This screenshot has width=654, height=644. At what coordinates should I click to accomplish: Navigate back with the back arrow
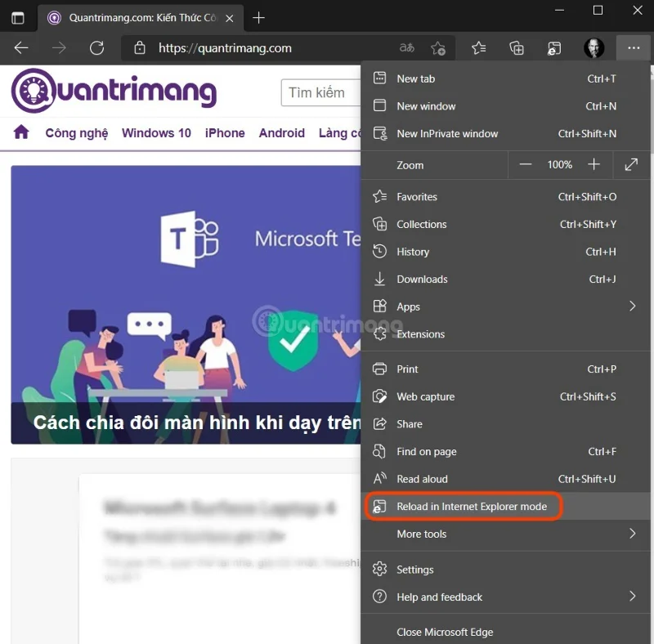[20, 47]
